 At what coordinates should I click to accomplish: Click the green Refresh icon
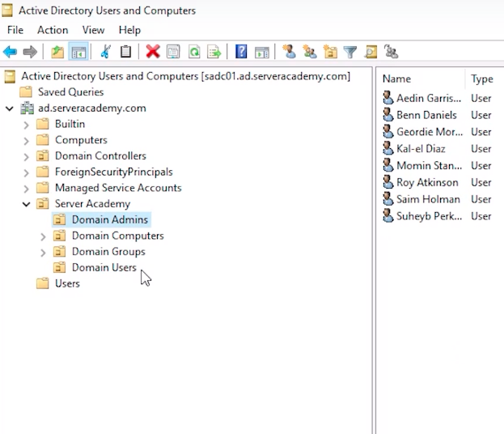(x=194, y=52)
